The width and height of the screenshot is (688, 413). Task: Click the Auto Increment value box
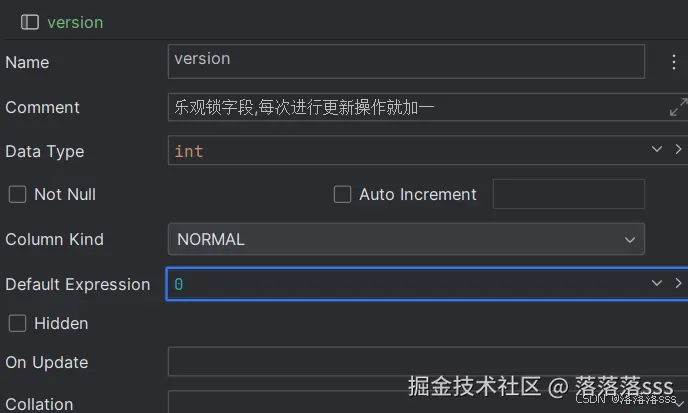[568, 194]
